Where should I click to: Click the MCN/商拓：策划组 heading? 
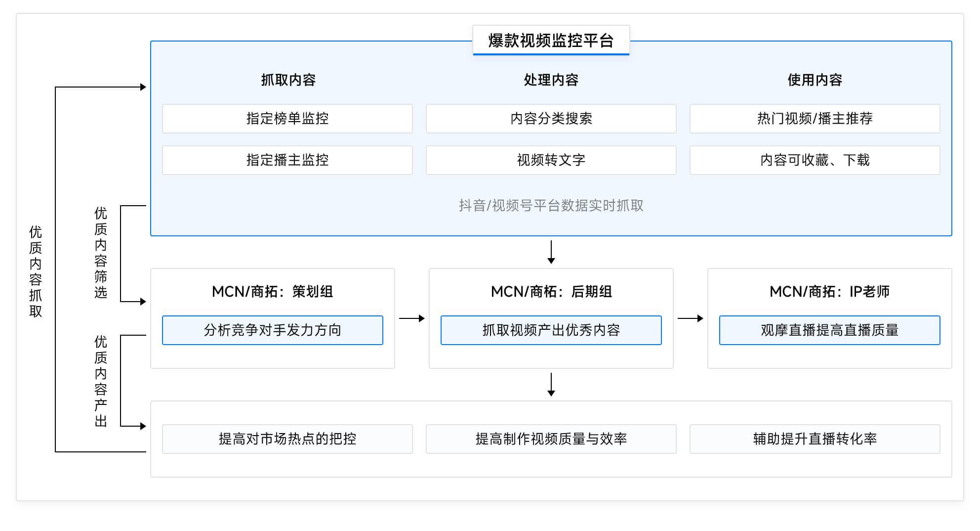[272, 292]
